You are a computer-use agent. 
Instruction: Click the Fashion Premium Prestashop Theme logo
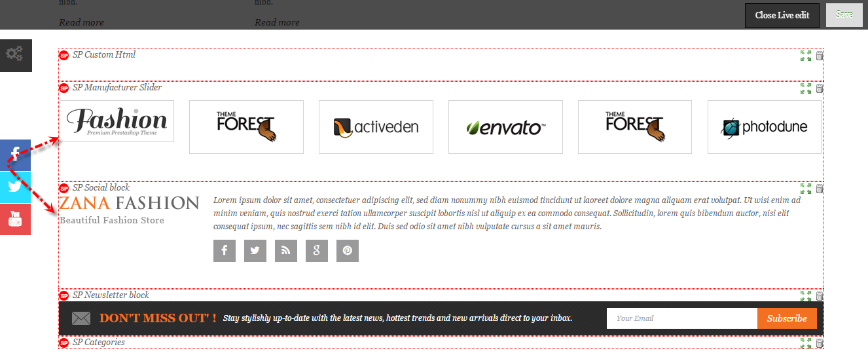coord(117,121)
